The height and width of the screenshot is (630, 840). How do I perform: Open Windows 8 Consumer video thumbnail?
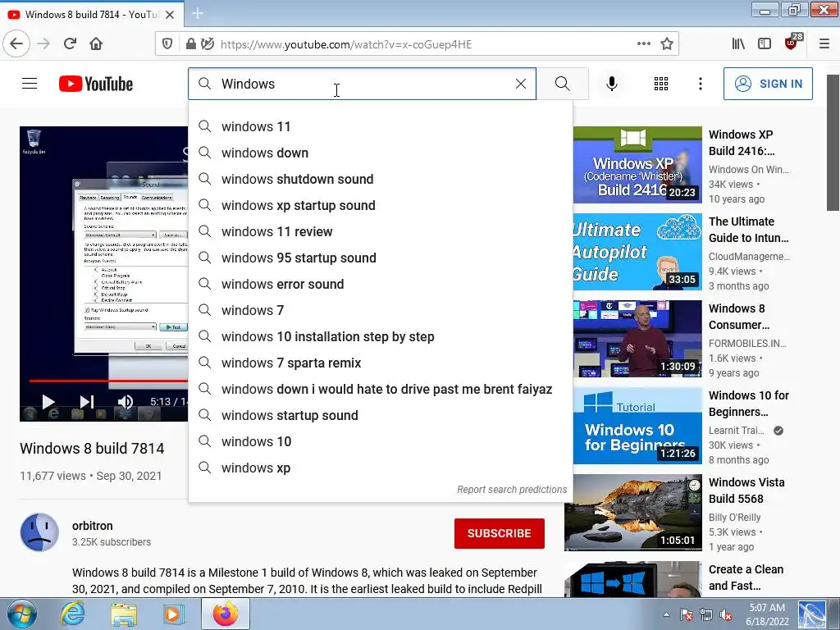tap(637, 339)
